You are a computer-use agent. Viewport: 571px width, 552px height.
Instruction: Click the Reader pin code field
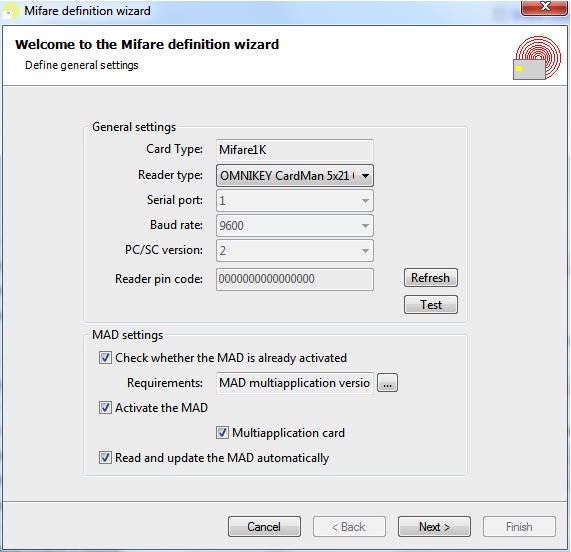(x=295, y=279)
